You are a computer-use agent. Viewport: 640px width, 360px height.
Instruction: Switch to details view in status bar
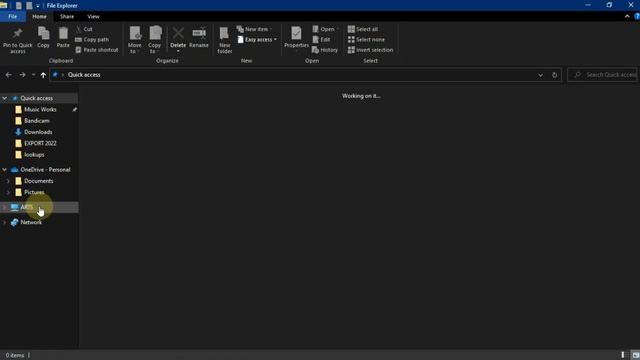pos(623,355)
